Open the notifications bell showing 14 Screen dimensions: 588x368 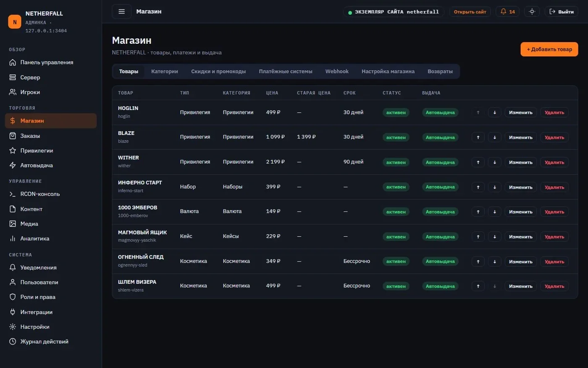(x=507, y=11)
